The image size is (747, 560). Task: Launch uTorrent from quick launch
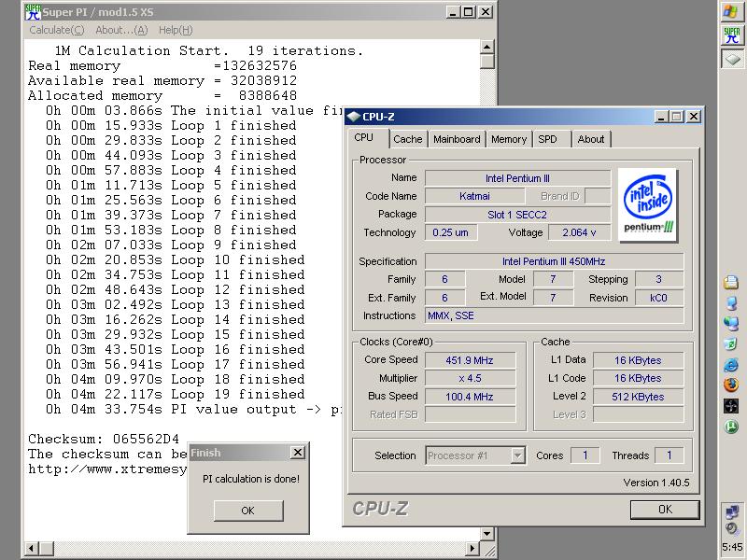click(x=731, y=427)
